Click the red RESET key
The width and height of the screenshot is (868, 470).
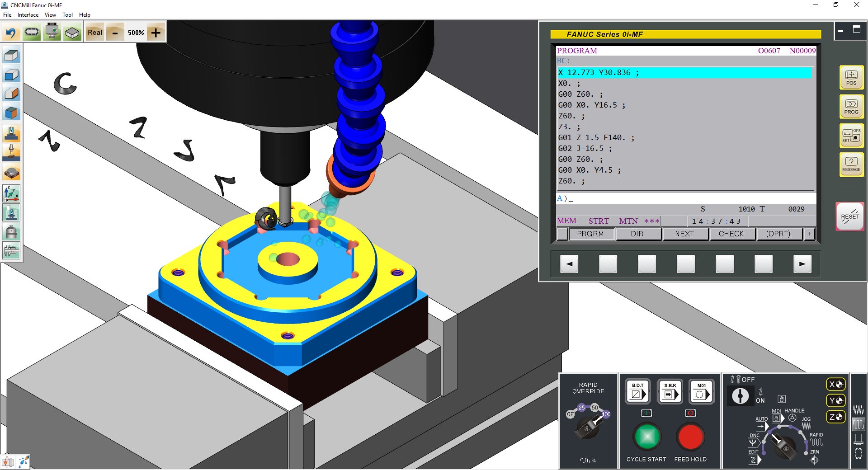[x=850, y=216]
